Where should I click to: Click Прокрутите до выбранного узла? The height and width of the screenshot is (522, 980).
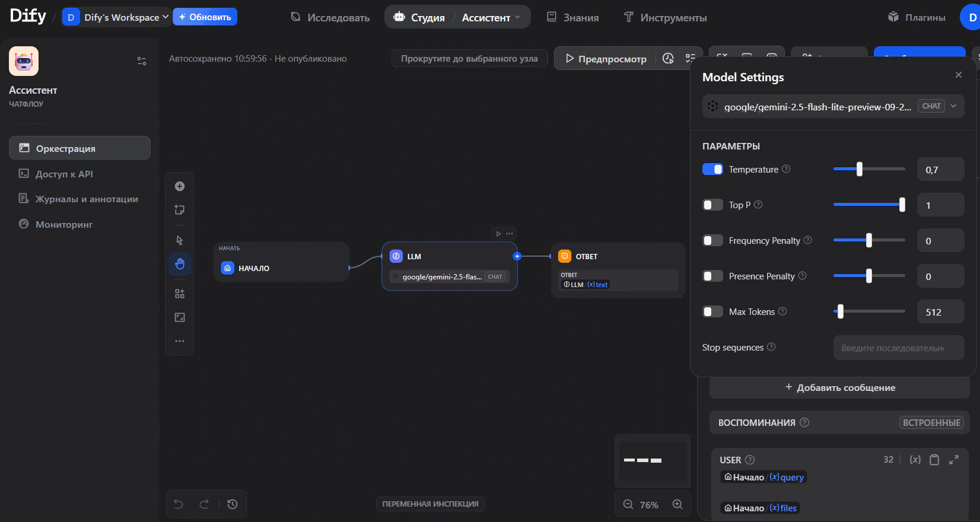click(x=469, y=58)
